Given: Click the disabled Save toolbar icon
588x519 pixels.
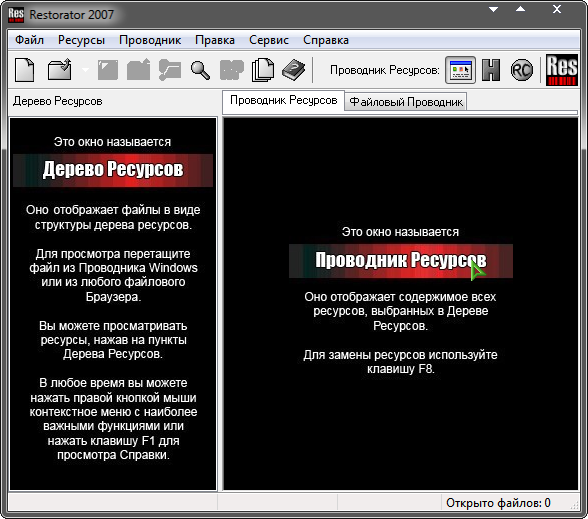Looking at the screenshot, I should 108,70.
